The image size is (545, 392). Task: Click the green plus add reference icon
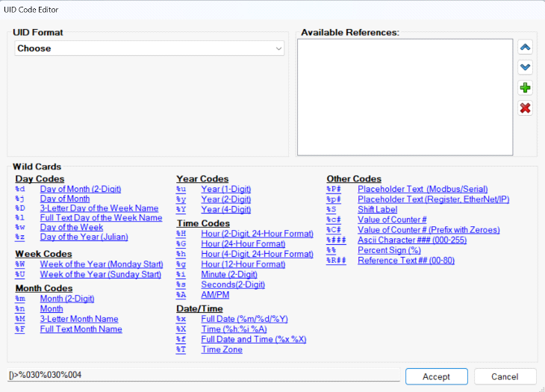[525, 88]
